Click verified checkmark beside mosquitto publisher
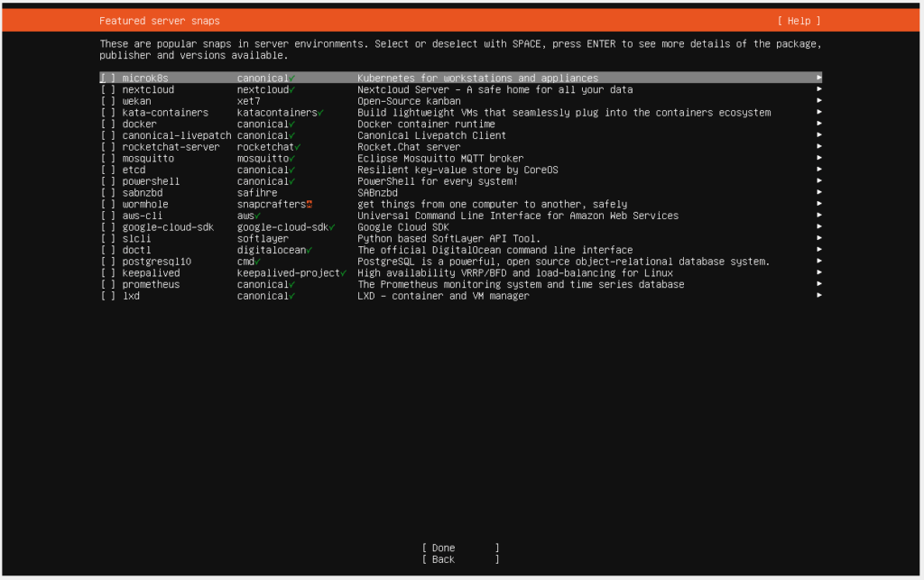This screenshot has height=580, width=924. pos(292,159)
